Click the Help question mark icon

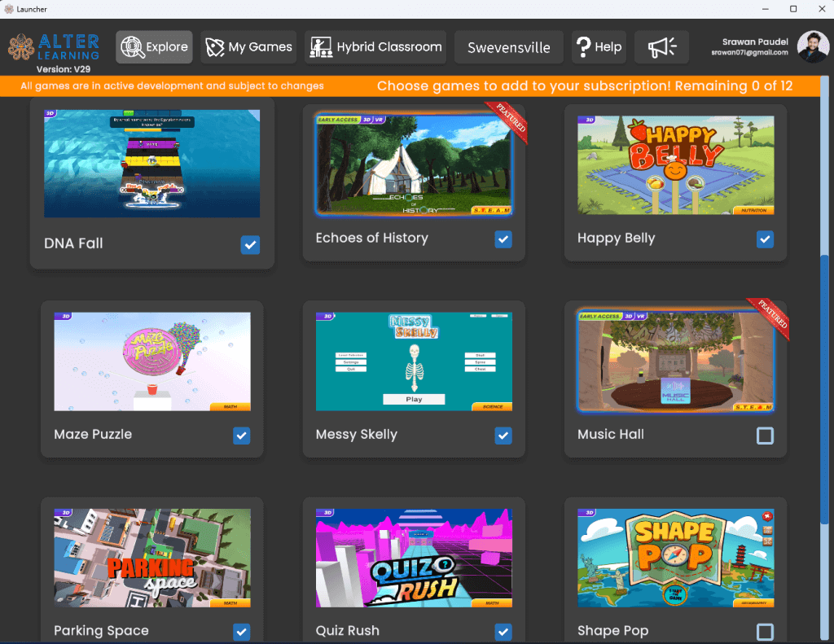click(x=583, y=47)
